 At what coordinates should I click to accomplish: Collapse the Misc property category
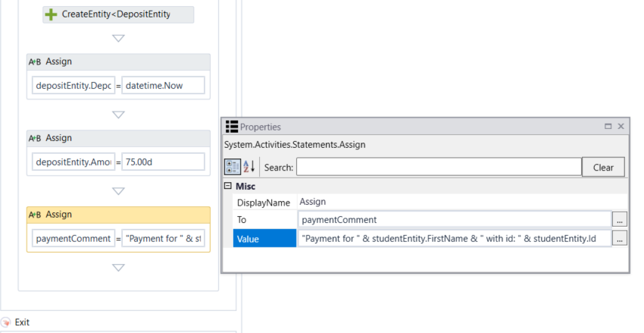228,186
